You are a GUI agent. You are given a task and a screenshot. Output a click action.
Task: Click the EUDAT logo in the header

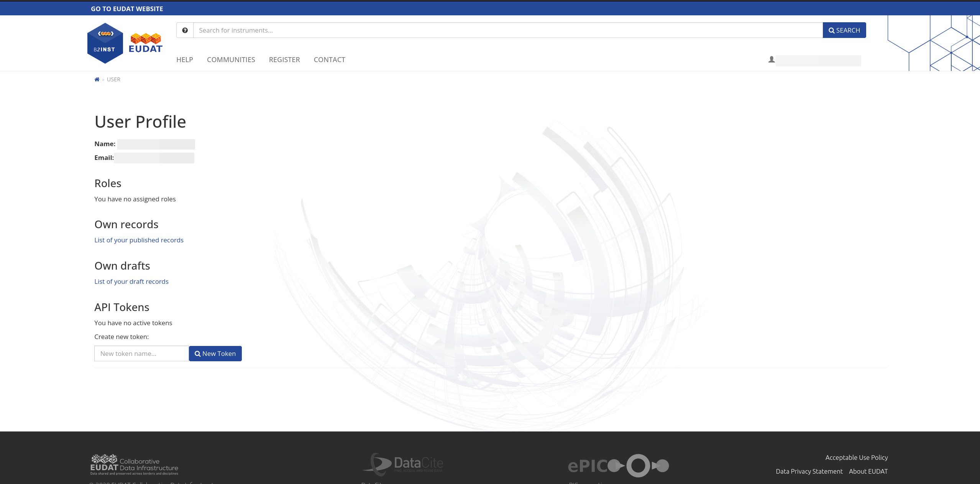[146, 43]
